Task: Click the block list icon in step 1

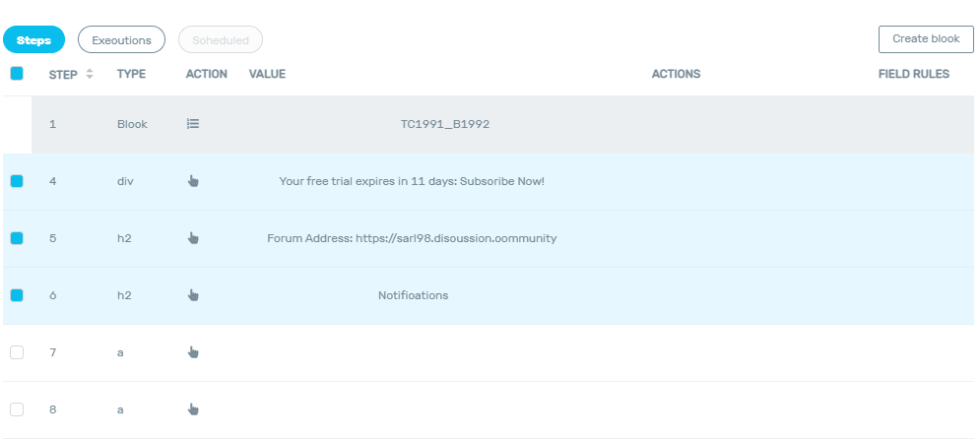Action: [193, 124]
